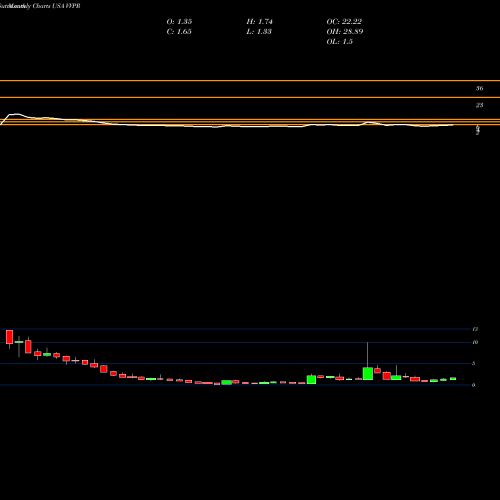Screen dimensions: 500x500
Task: Select the high price label H: 1.74
Action: click(259, 22)
